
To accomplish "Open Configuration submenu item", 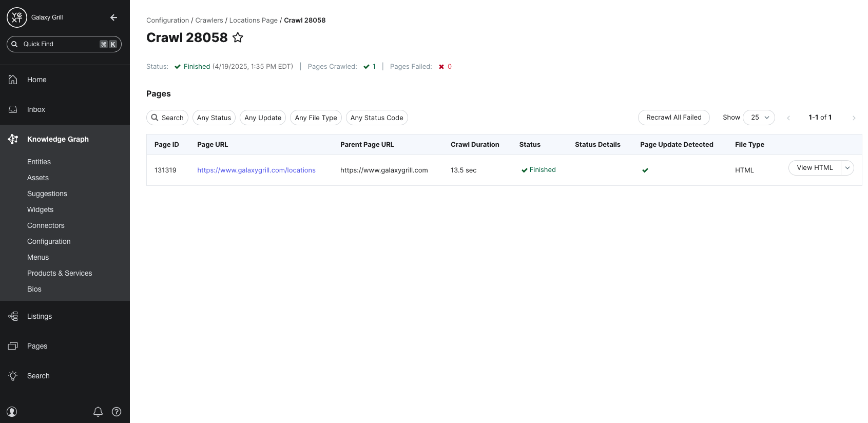I will tap(49, 241).
